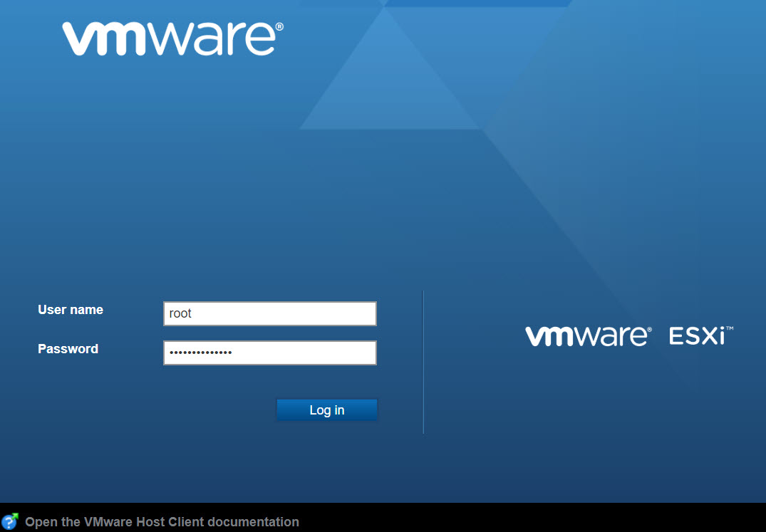Click the small VMware logo beside ESXi

pos(584,336)
